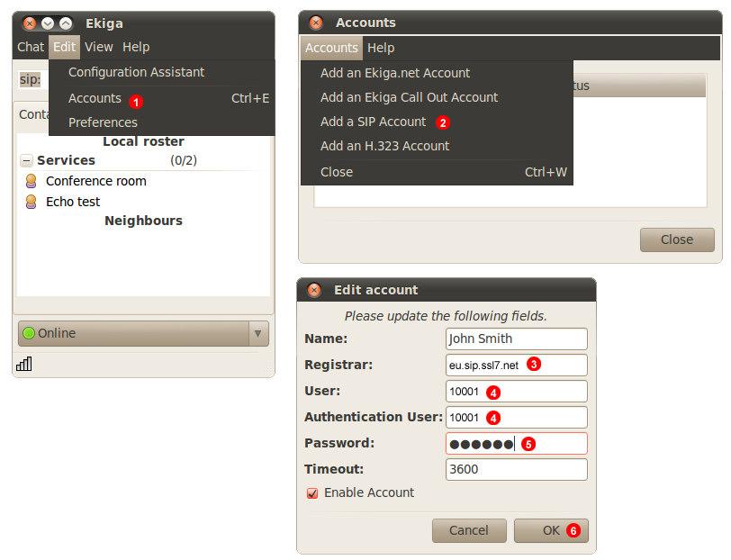Click the Echo test contact icon
Image resolution: width=731 pixels, height=560 pixels.
(x=32, y=202)
